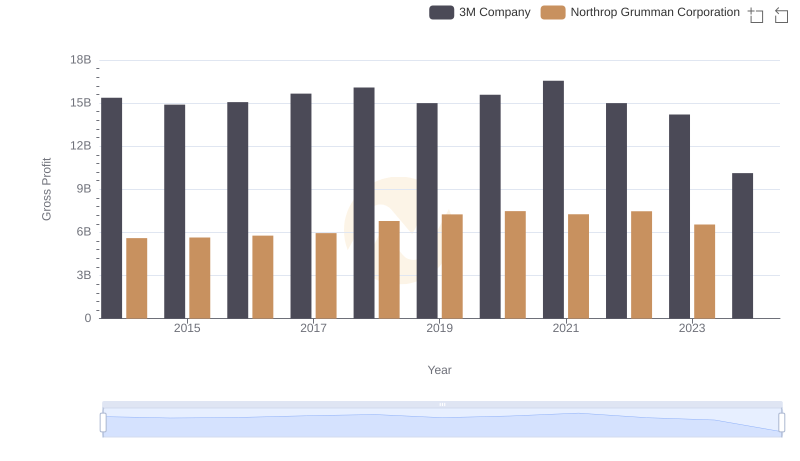This screenshot has width=800, height=461.
Task: Click the 15B y-axis label
Action: (81, 103)
